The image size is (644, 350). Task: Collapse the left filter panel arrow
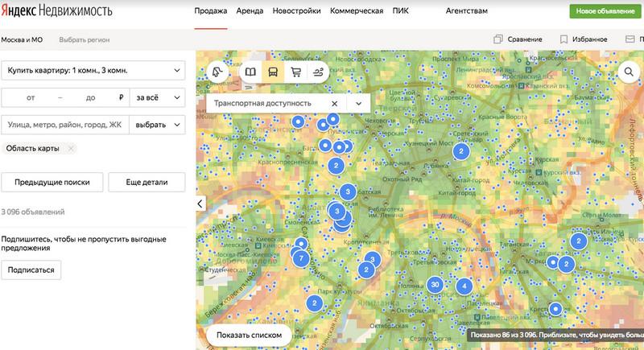[x=200, y=204]
